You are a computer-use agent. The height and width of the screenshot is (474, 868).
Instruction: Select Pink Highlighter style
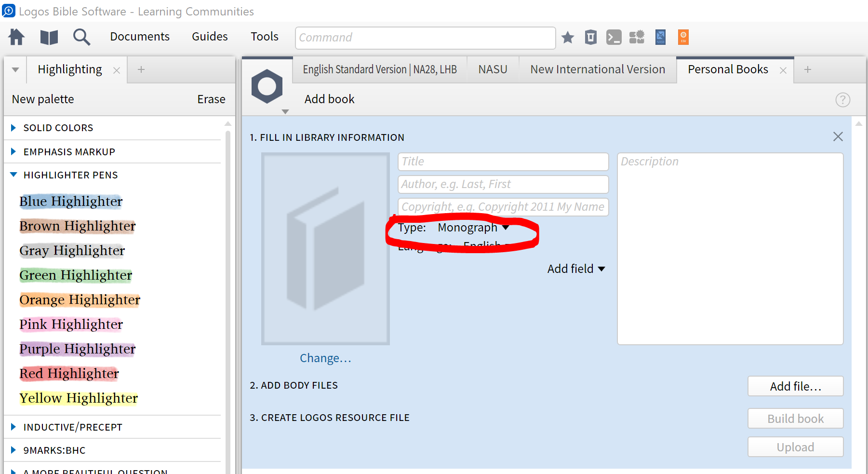[x=71, y=324]
